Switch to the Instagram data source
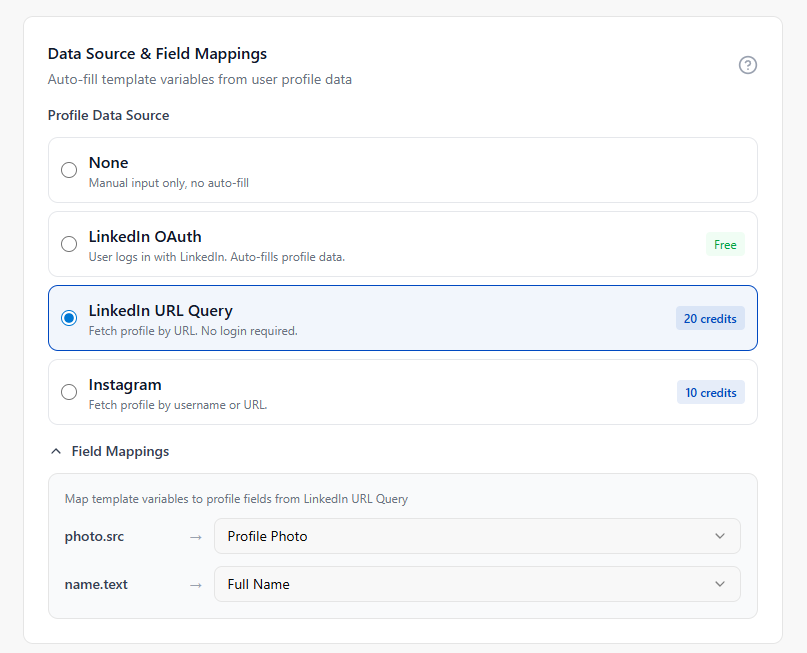 coord(69,392)
